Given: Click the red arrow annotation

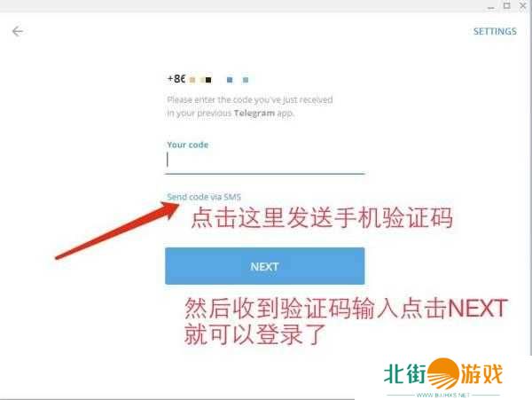Looking at the screenshot, I should [x=117, y=231].
